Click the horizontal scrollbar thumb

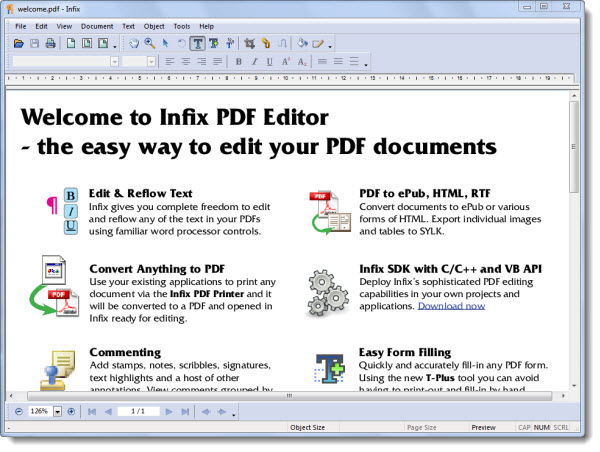[x=290, y=396]
